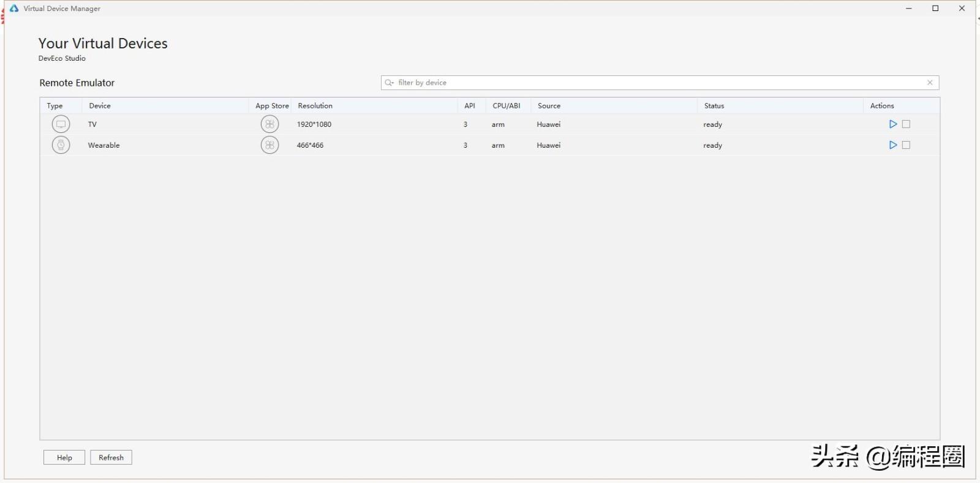The image size is (980, 483).
Task: Click arm CPU value in TV row
Action: click(498, 124)
